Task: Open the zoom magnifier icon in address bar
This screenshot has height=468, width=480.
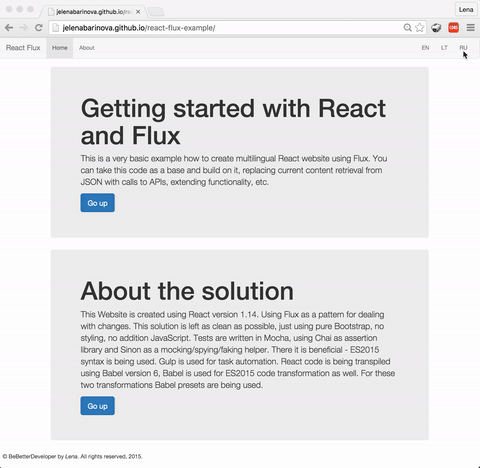Action: [407, 28]
